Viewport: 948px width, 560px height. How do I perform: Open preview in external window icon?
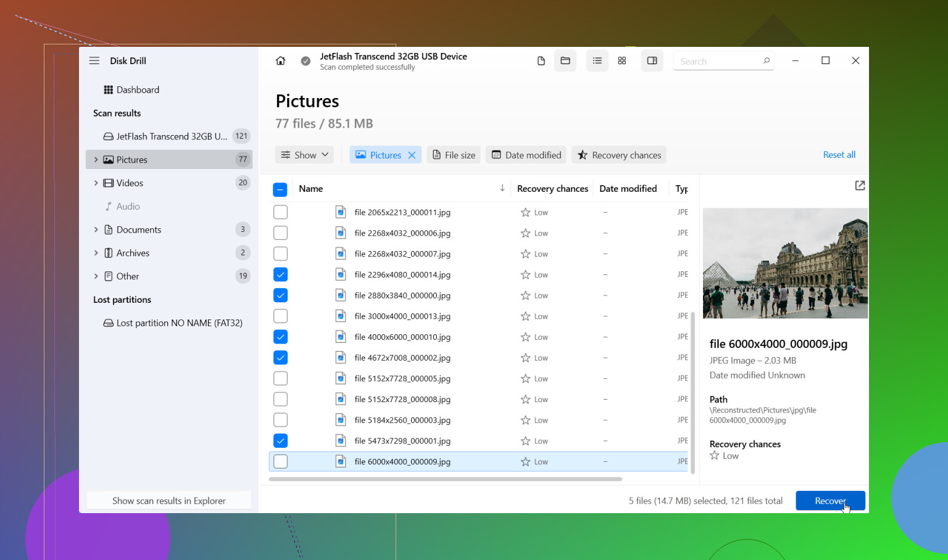860,186
